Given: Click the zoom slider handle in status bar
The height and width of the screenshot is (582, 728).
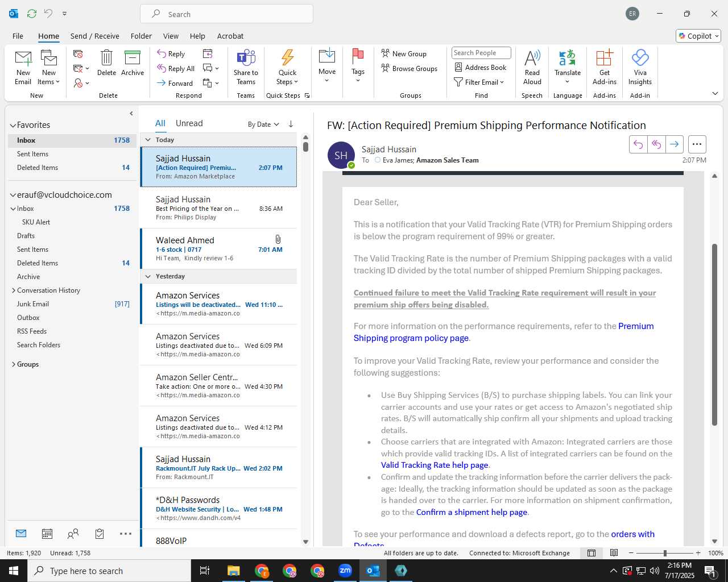Looking at the screenshot, I should pos(664,553).
